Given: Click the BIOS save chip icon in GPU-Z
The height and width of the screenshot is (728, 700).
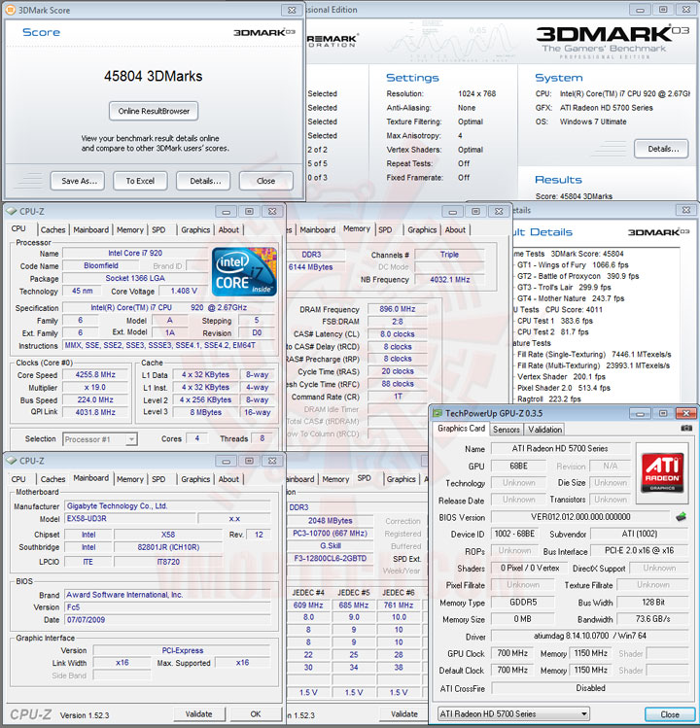Looking at the screenshot, I should click(681, 516).
